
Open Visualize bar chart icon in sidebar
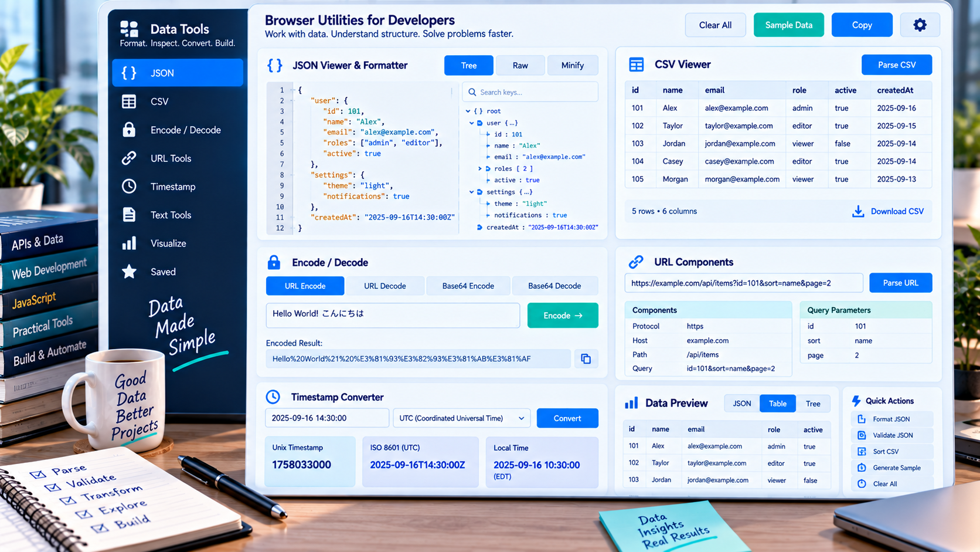tap(129, 243)
